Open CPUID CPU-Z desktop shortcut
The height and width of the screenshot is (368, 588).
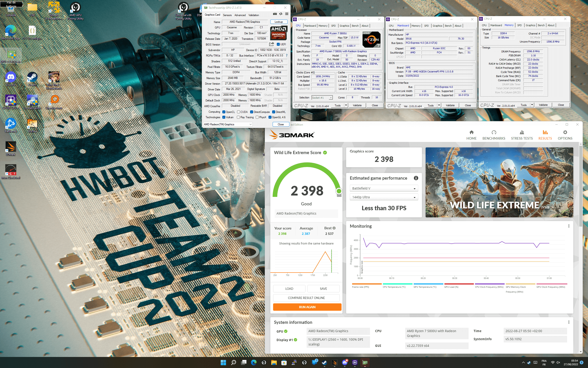pyautogui.click(x=11, y=102)
